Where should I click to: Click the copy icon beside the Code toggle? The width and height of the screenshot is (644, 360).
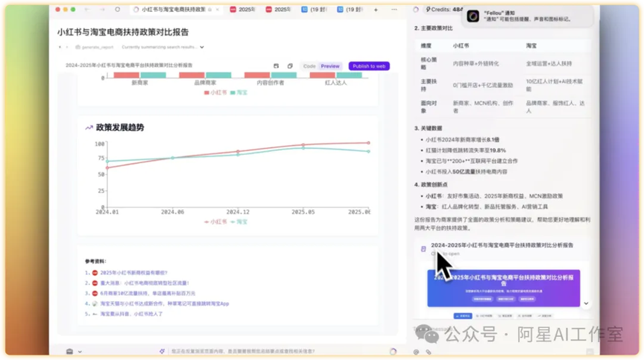290,66
